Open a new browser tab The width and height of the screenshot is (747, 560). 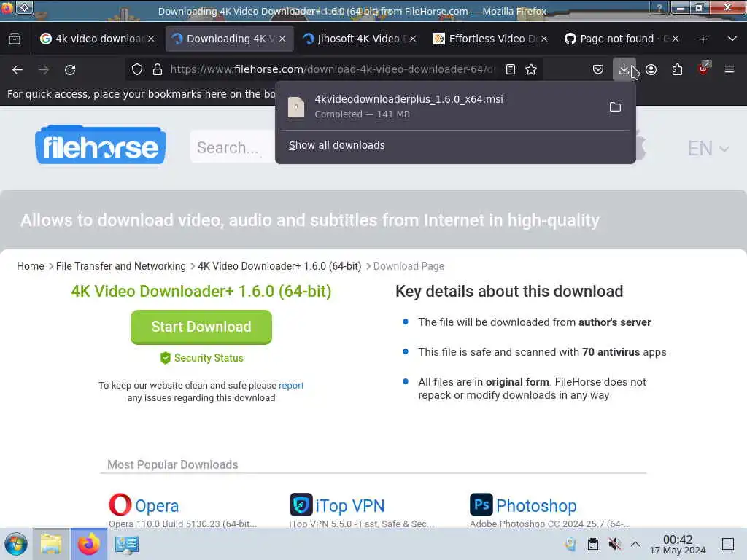point(703,39)
